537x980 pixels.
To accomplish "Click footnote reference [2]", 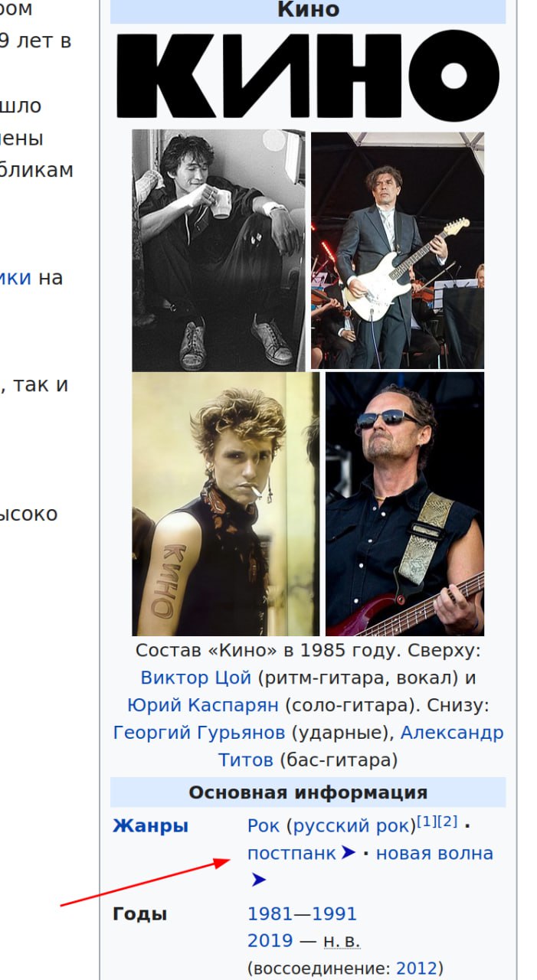I will click(447, 822).
